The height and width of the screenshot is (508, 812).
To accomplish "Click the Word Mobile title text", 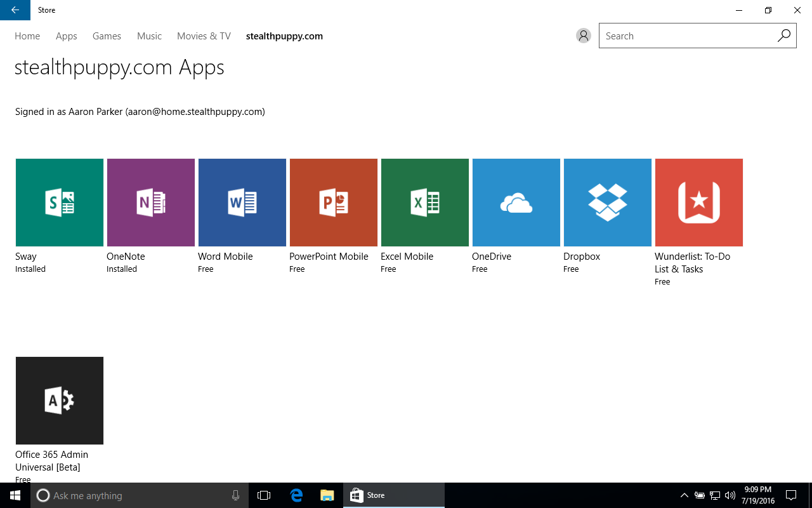I will pyautogui.click(x=225, y=257).
